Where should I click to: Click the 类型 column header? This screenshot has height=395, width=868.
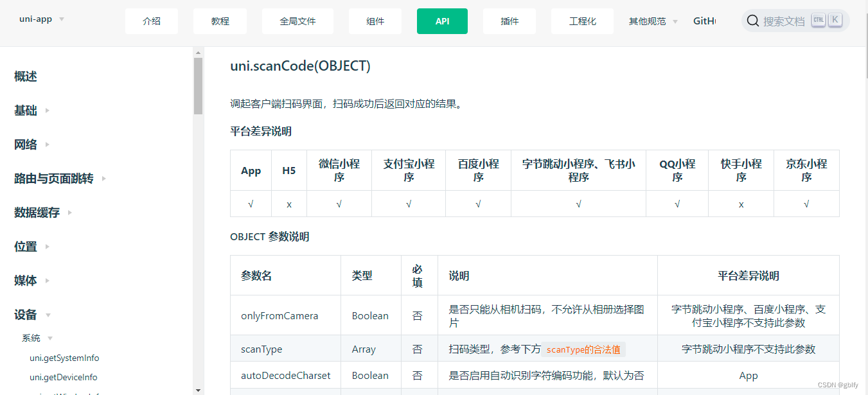pyautogui.click(x=371, y=276)
